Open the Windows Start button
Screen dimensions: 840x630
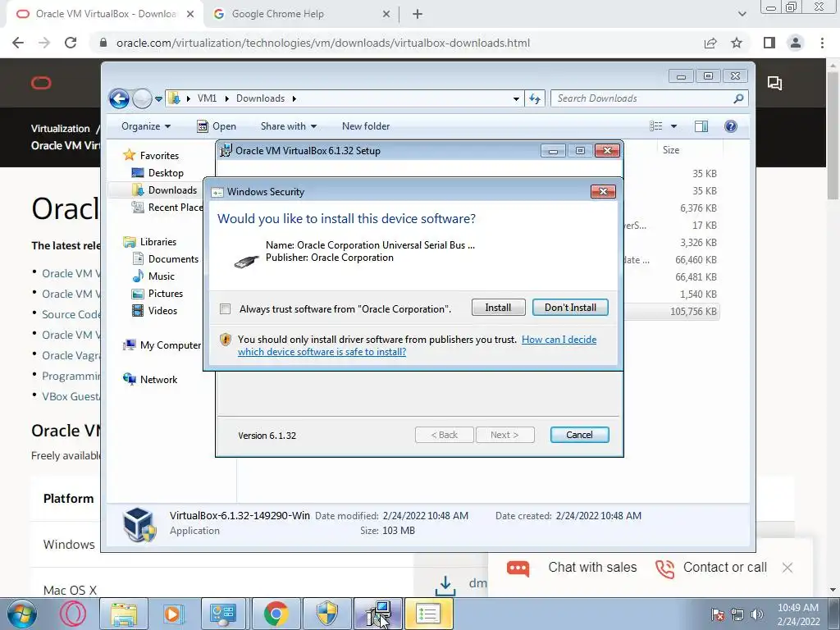coord(22,614)
